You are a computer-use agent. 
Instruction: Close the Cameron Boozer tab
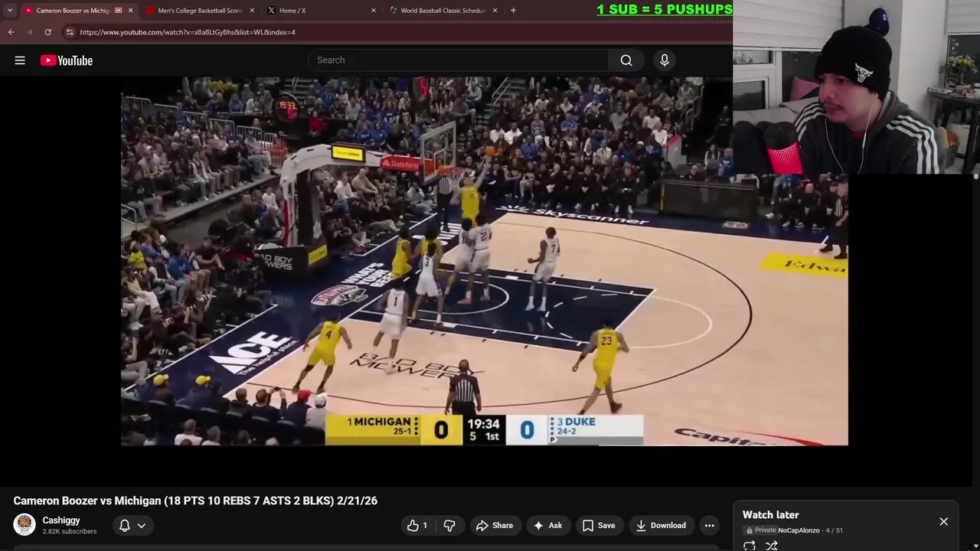(130, 11)
